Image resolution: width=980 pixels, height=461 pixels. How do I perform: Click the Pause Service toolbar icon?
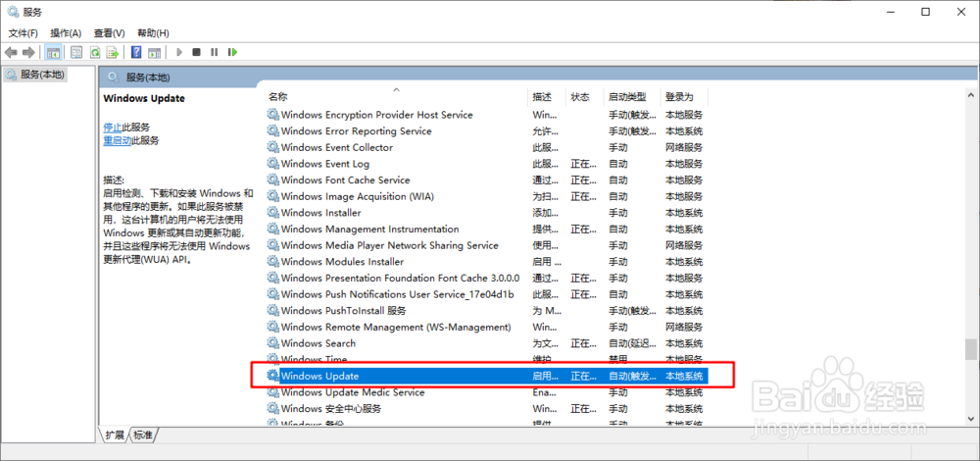point(215,52)
